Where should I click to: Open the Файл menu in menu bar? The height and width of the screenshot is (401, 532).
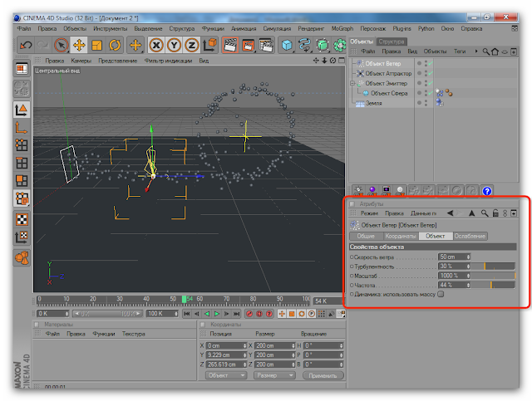(x=24, y=28)
